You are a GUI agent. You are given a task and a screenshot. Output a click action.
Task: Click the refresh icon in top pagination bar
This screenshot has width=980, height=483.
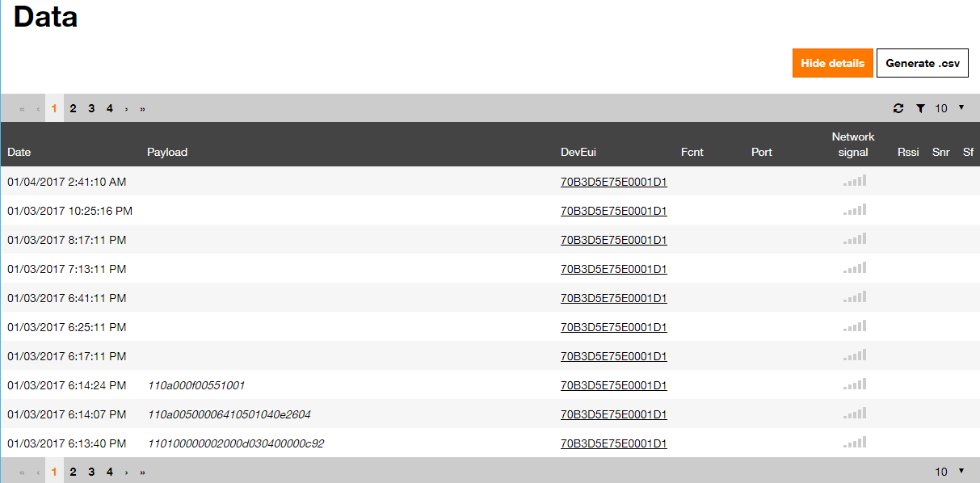tap(898, 108)
